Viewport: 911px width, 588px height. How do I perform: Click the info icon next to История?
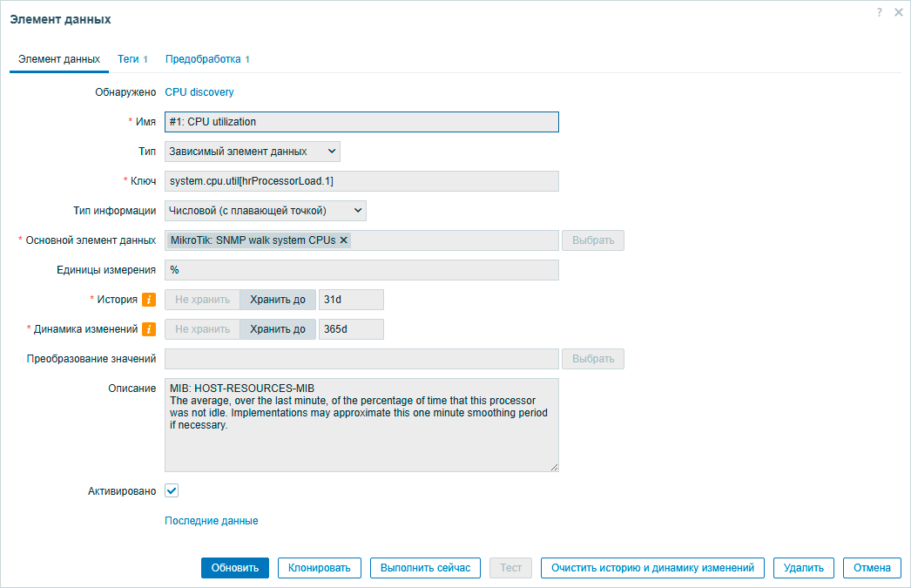coord(149,300)
